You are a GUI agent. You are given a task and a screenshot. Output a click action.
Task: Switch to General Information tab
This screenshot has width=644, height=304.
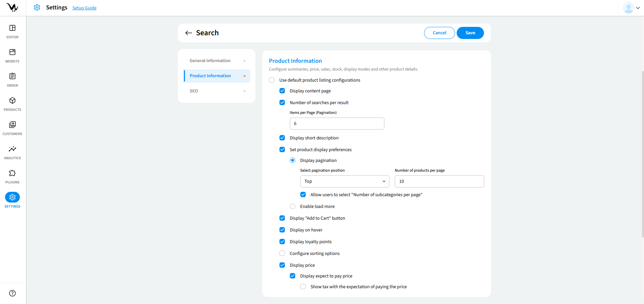click(210, 61)
